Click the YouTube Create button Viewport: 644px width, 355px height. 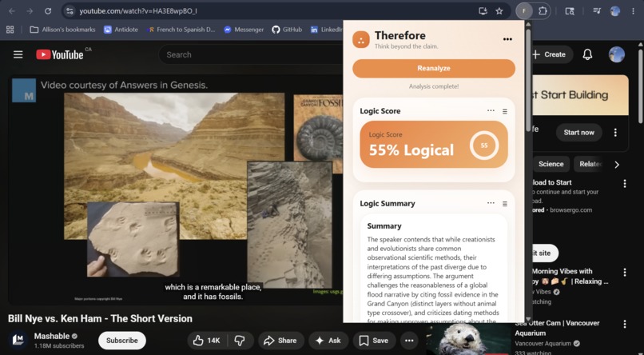click(x=550, y=54)
